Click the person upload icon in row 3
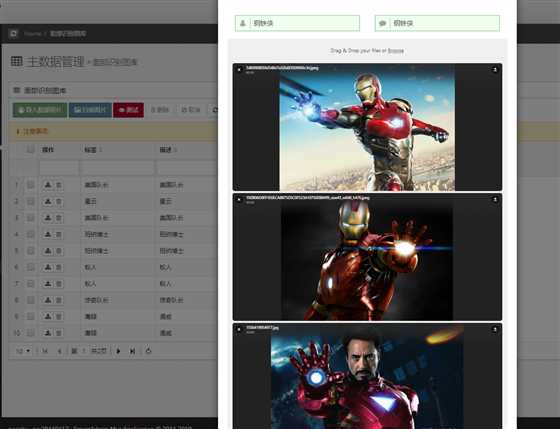The height and width of the screenshot is (429, 560). (48, 218)
